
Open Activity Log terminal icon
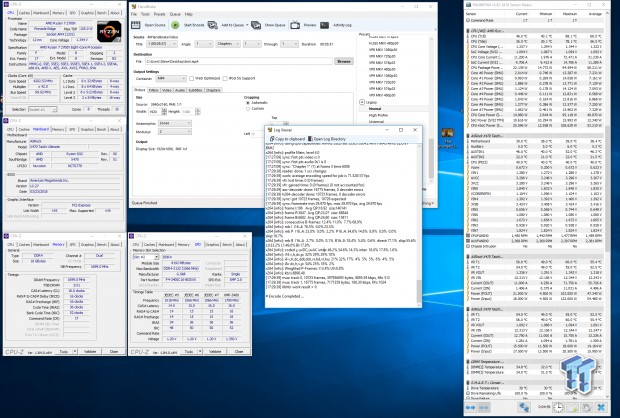click(x=325, y=25)
